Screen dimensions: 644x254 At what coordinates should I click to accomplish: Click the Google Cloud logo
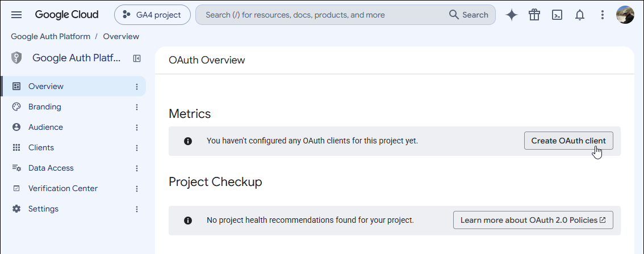tap(66, 15)
